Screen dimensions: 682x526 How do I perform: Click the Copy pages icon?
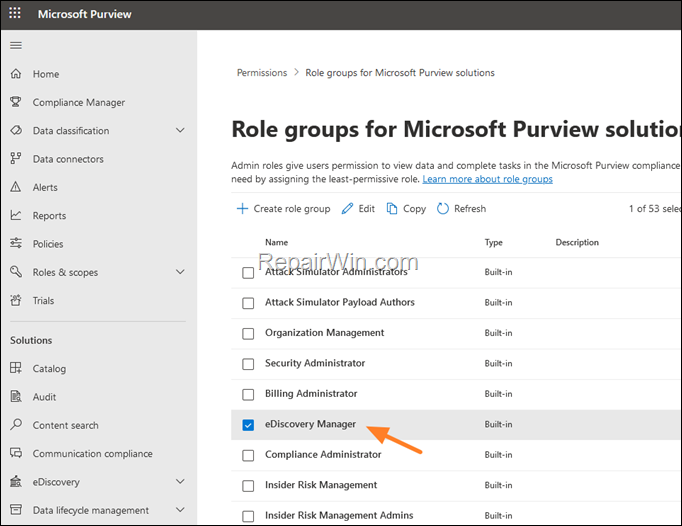point(392,208)
